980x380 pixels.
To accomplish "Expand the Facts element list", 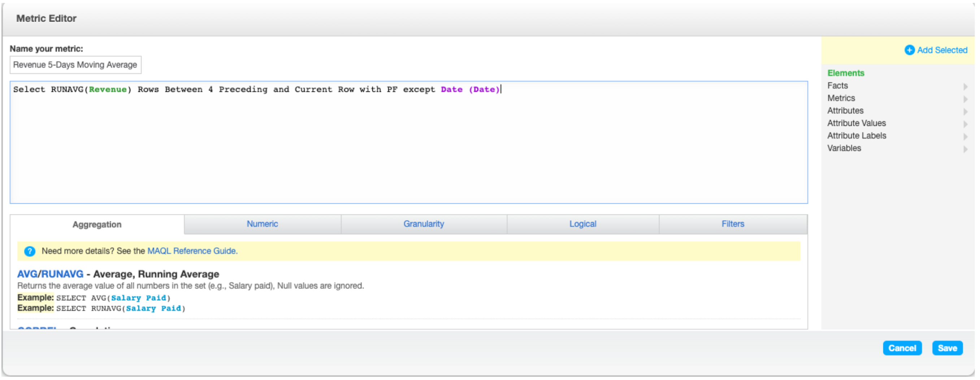I will coord(966,86).
